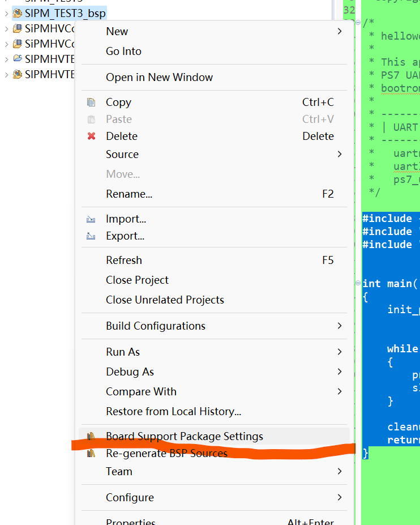Click the Export icon in menu
This screenshot has width=420, height=525.
click(x=91, y=236)
